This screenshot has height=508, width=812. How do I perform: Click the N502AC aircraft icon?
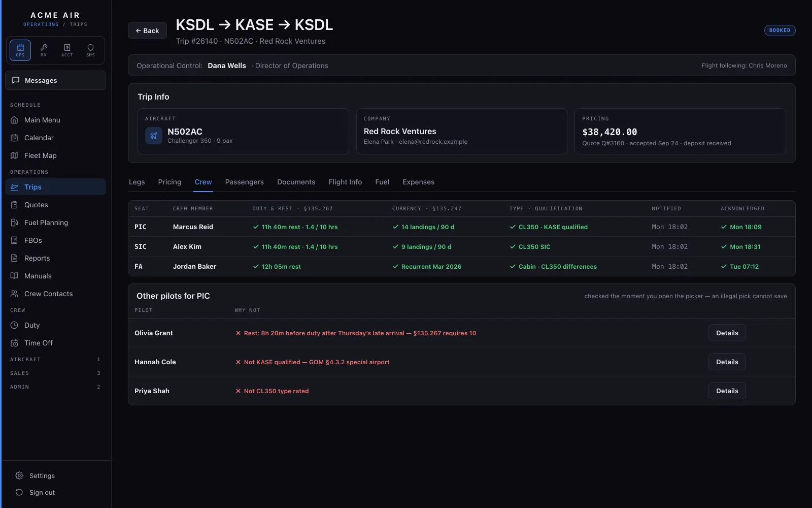pyautogui.click(x=154, y=136)
